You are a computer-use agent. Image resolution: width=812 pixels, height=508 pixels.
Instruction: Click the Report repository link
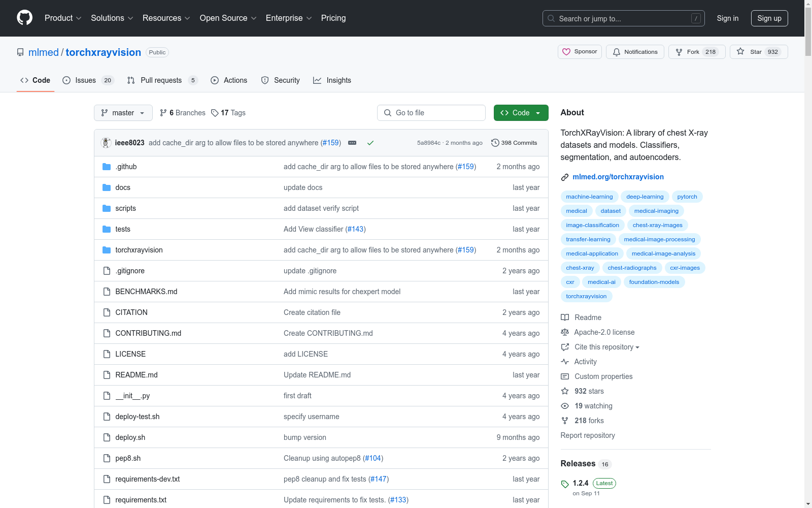pos(588,435)
